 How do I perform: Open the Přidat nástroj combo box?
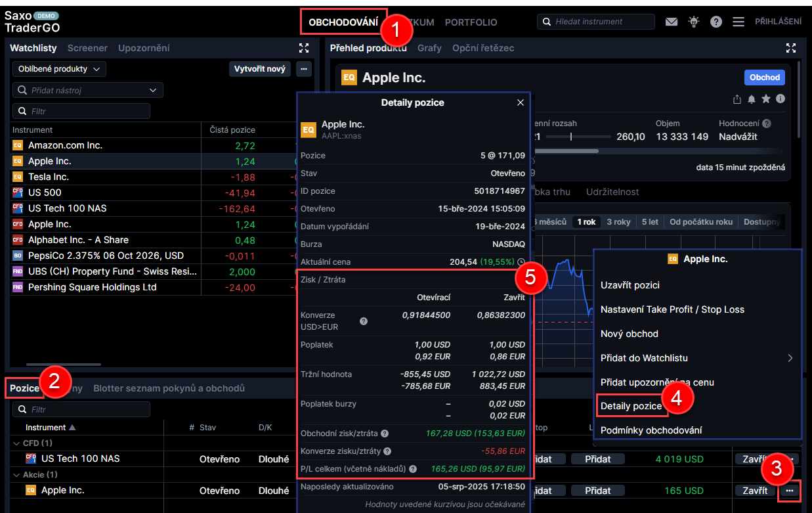point(88,90)
